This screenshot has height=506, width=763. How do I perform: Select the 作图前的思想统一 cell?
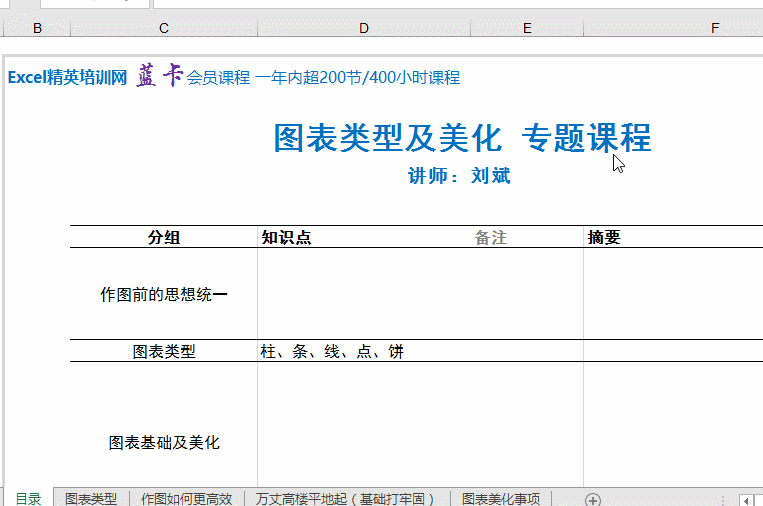tap(164, 294)
